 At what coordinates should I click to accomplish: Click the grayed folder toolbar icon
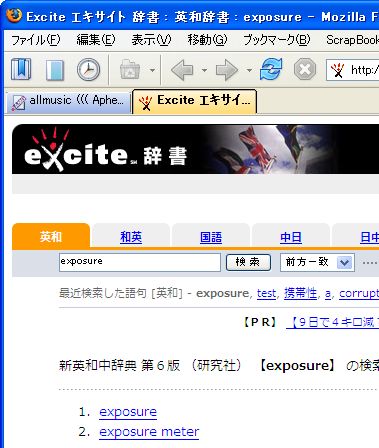130,69
